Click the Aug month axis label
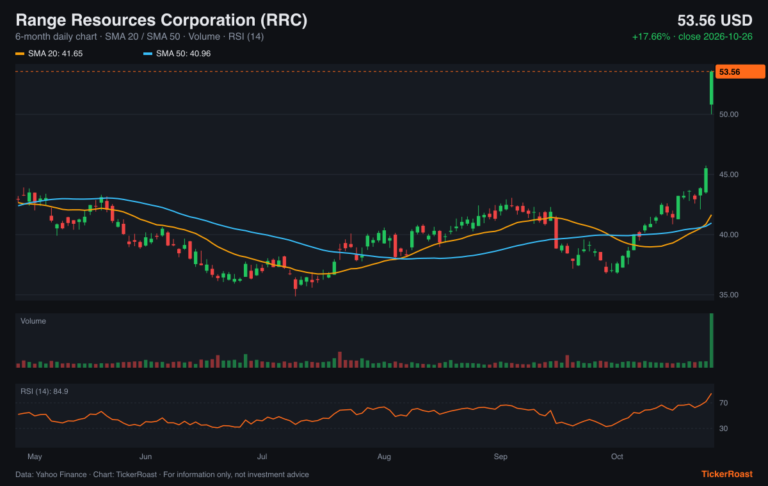This screenshot has height=486, width=768. (384, 457)
